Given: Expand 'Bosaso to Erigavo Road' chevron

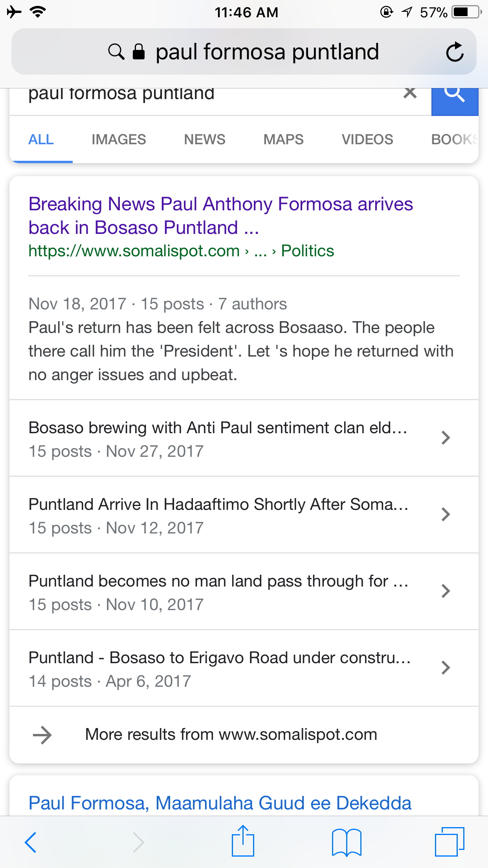Looking at the screenshot, I should click(x=445, y=668).
